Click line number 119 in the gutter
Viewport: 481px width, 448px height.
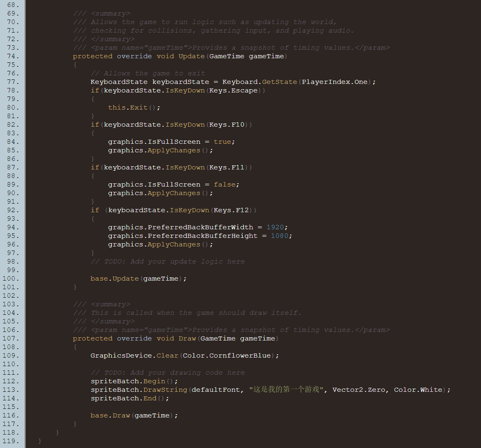click(x=11, y=441)
